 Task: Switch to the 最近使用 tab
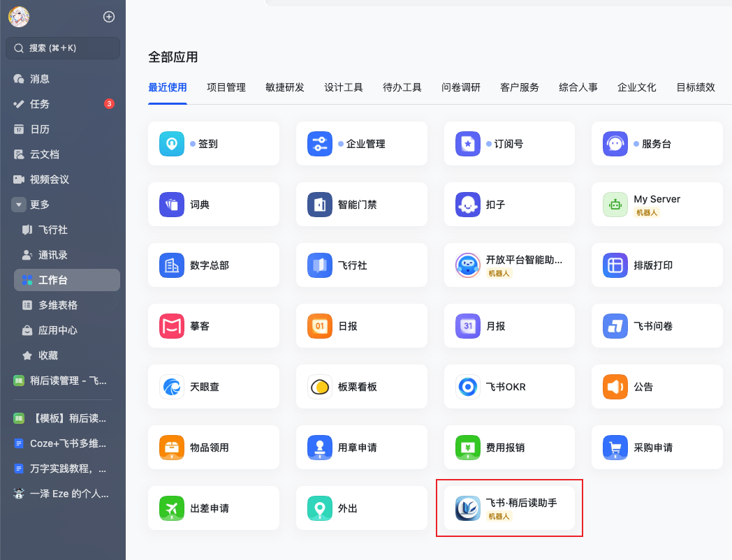click(x=168, y=87)
